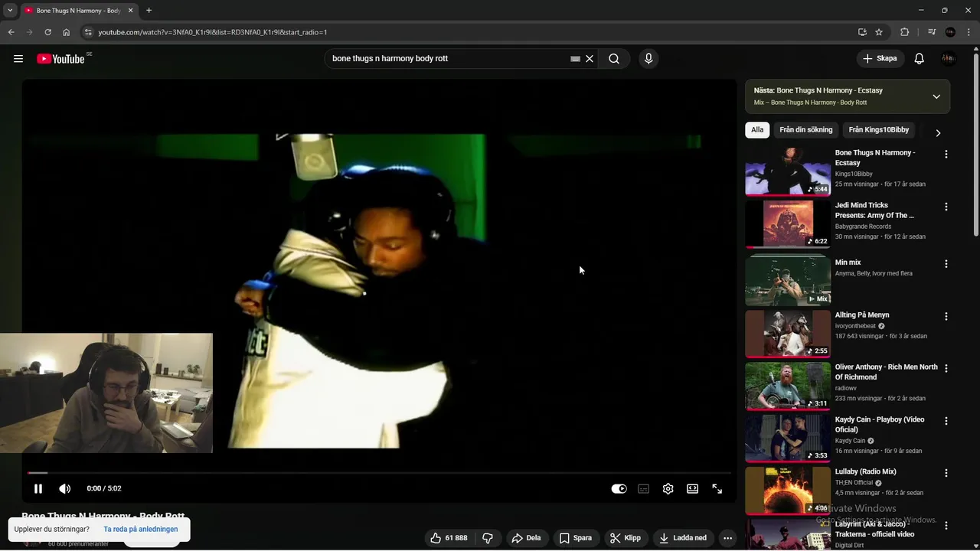Switch to theater mode
The height and width of the screenshot is (551, 980).
point(693,489)
